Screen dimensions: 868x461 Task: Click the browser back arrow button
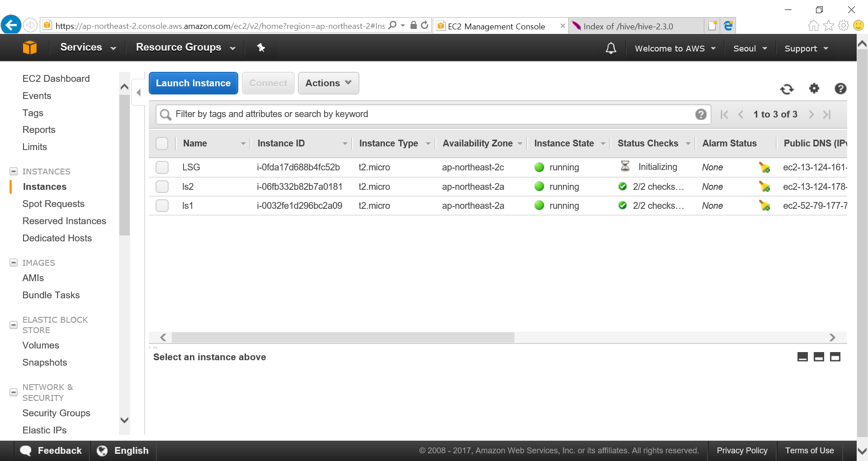pyautogui.click(x=11, y=24)
